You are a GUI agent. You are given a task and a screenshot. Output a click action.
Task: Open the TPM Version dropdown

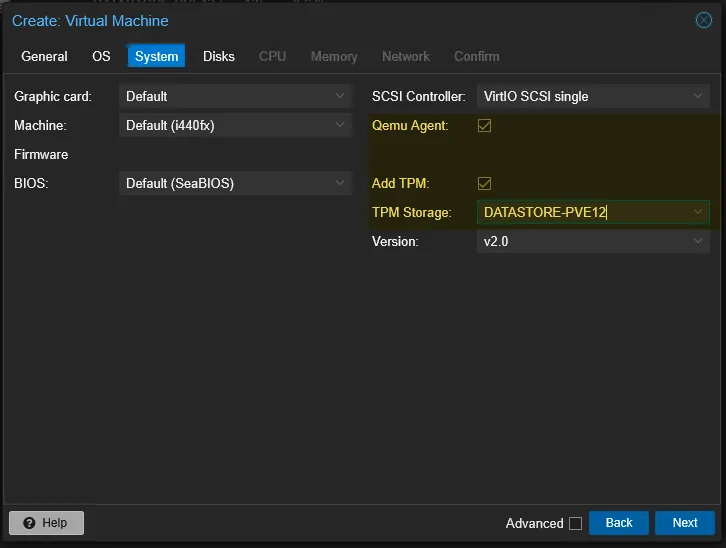point(698,242)
